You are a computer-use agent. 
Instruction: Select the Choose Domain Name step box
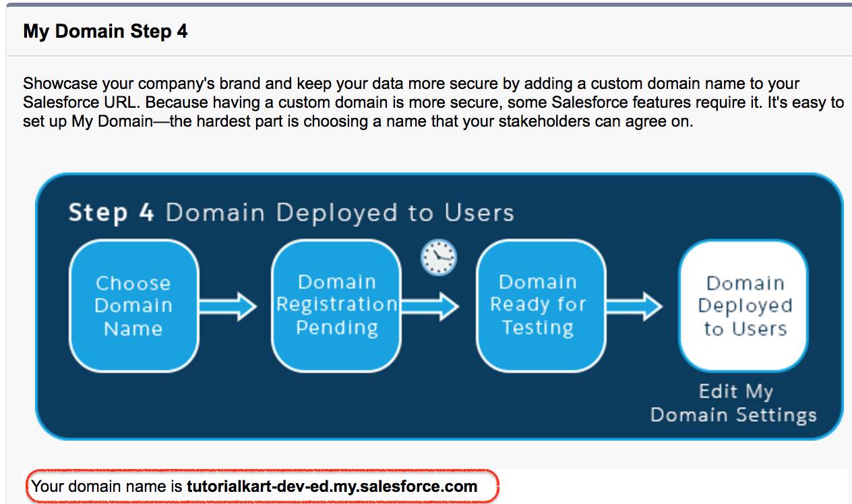point(133,306)
